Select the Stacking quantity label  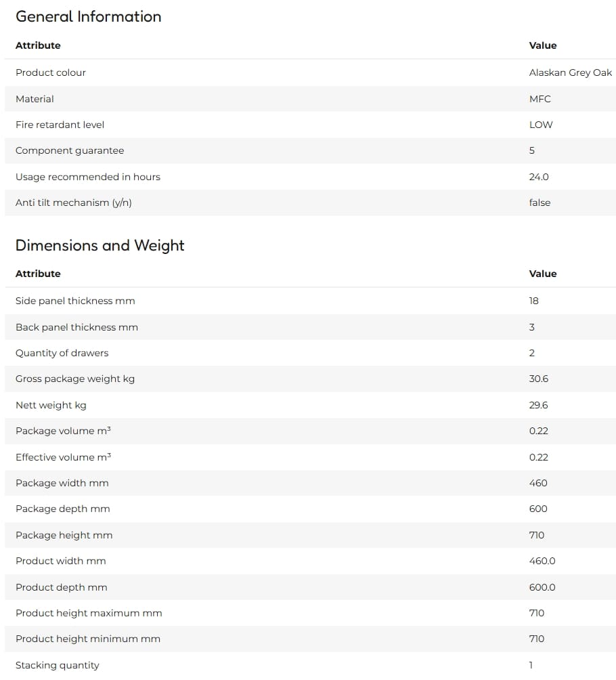click(58, 665)
